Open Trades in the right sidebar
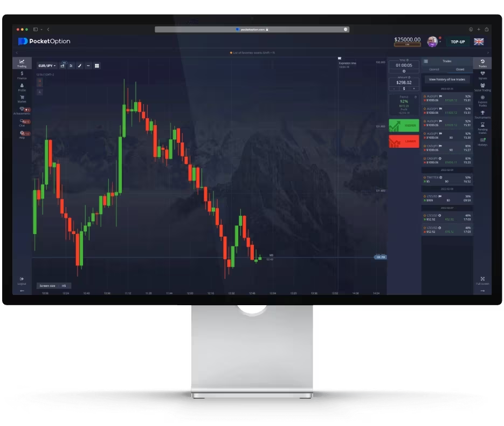Viewport: 504px width, 426px height. 482,63
